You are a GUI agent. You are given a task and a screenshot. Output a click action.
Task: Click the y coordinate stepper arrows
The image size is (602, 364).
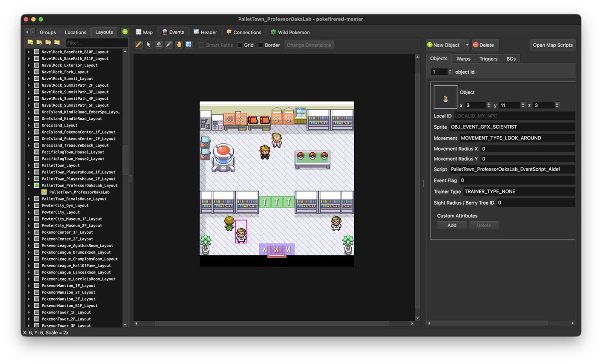[523, 105]
